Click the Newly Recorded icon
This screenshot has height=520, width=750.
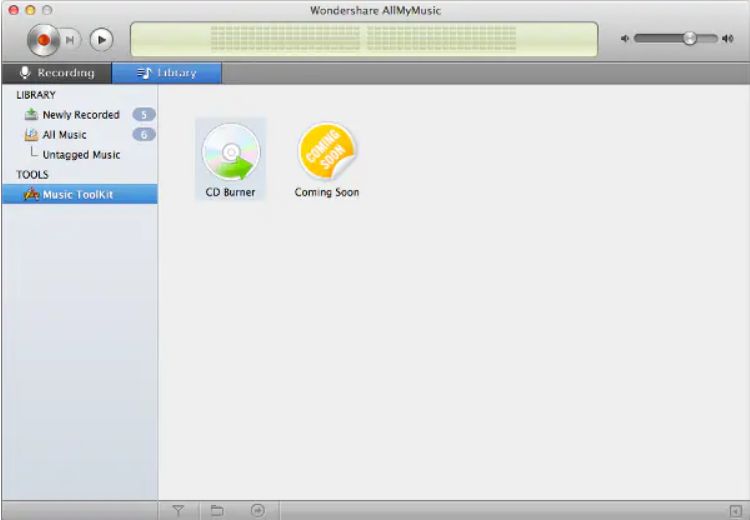pyautogui.click(x=31, y=114)
